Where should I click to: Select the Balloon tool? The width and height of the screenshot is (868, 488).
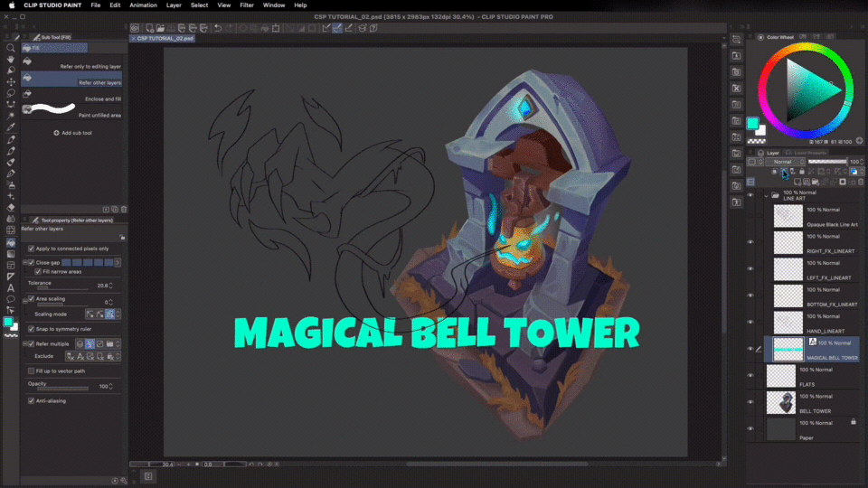pyautogui.click(x=11, y=299)
